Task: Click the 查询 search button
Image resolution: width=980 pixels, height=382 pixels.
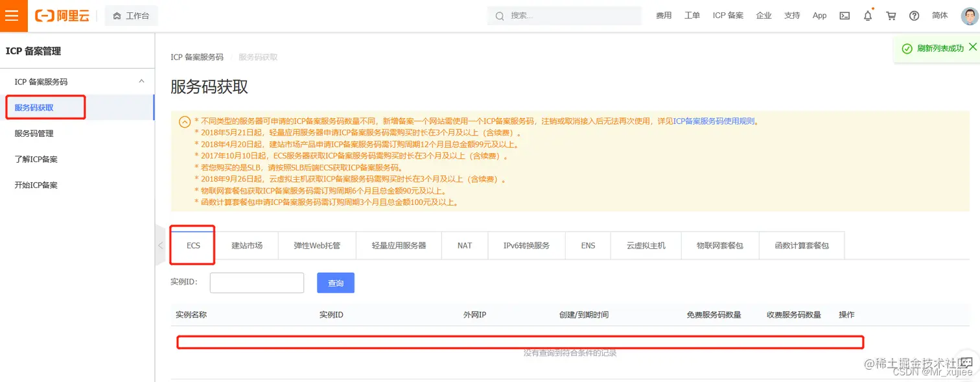Action: pyautogui.click(x=335, y=283)
